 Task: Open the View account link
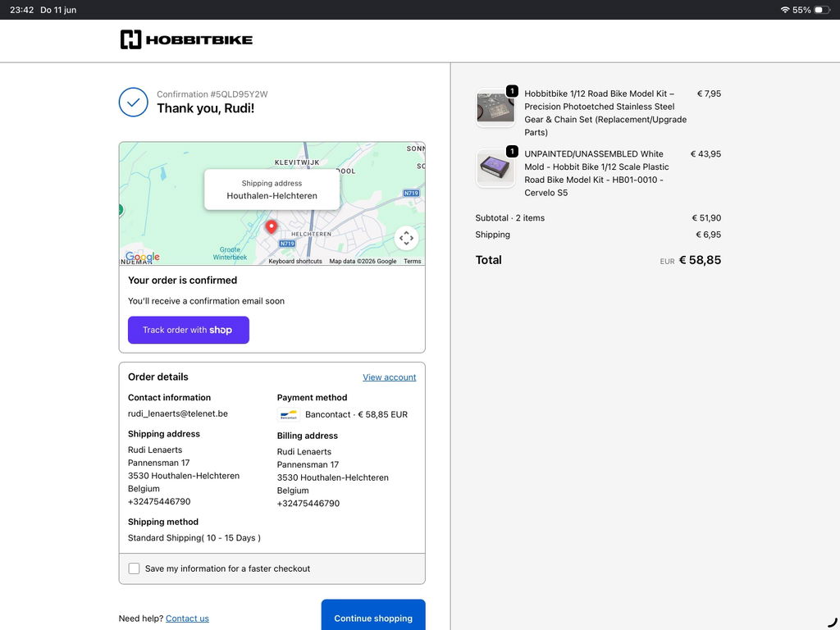pos(390,377)
